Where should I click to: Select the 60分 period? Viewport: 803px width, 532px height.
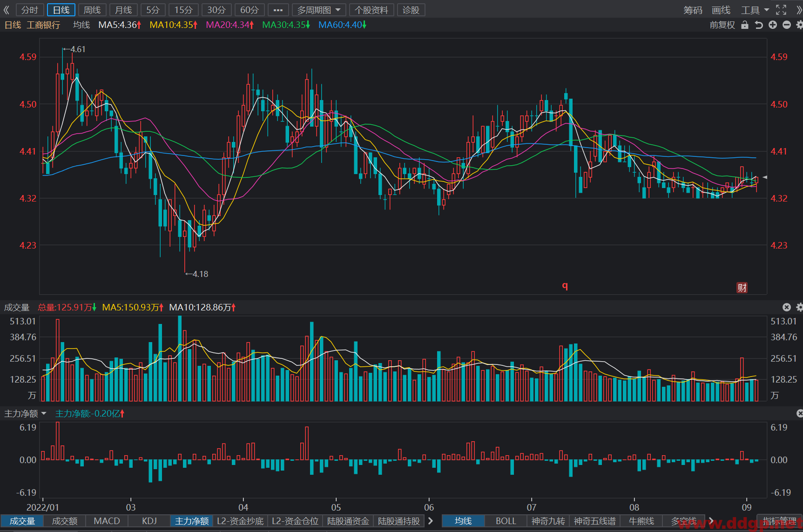250,10
